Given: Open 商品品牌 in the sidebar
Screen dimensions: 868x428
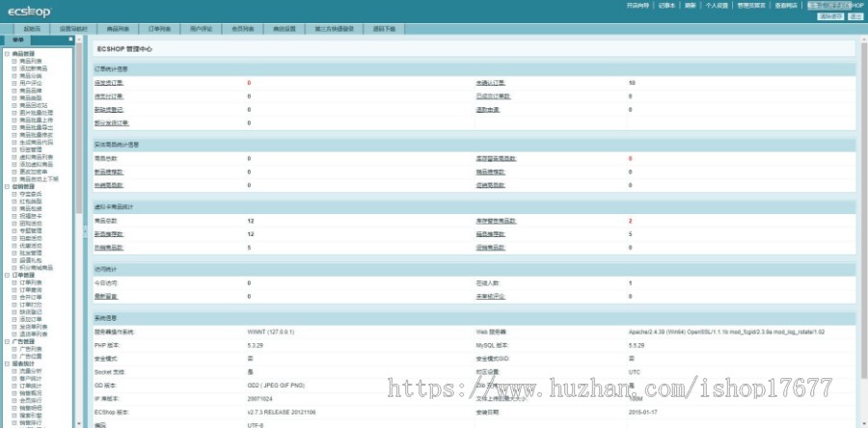Looking at the screenshot, I should [30, 91].
